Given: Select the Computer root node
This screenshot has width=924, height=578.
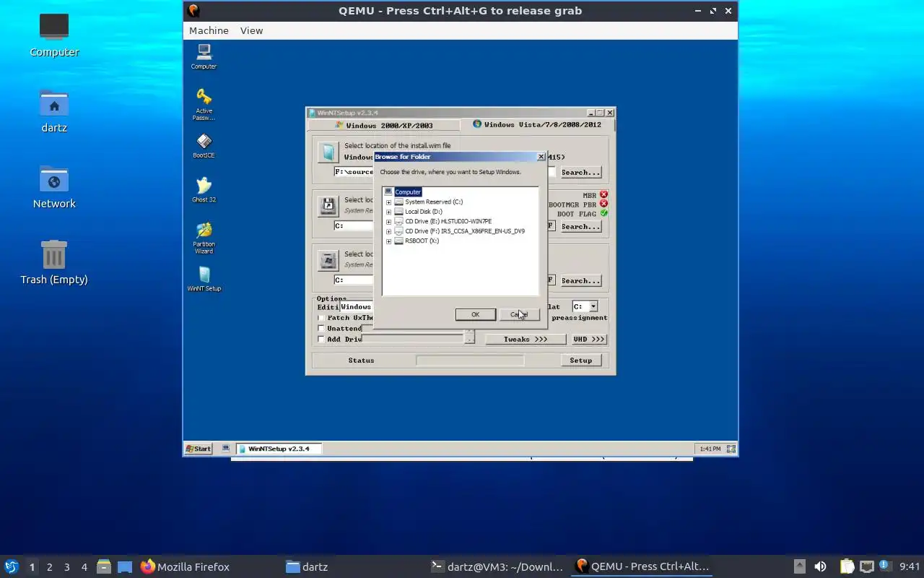Looking at the screenshot, I should 407,192.
